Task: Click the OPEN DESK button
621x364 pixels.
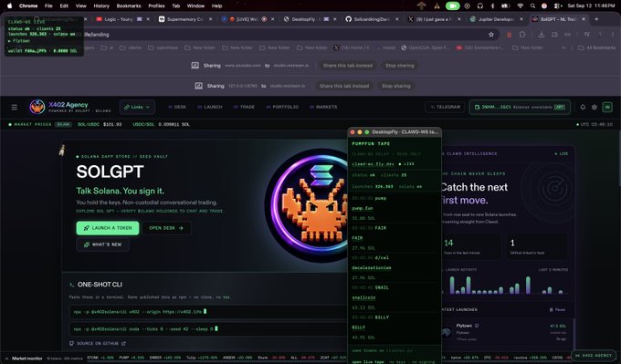Action: (166, 228)
